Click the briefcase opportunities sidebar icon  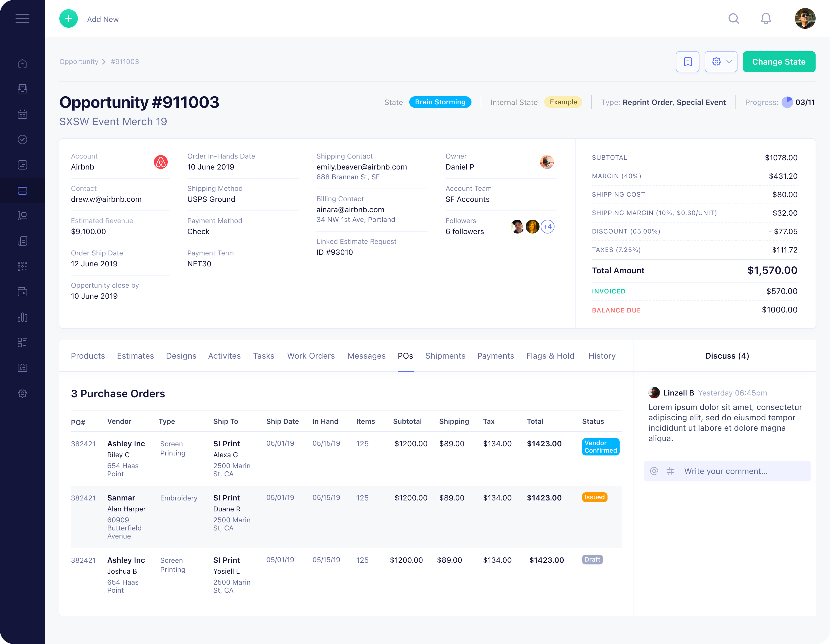[22, 190]
